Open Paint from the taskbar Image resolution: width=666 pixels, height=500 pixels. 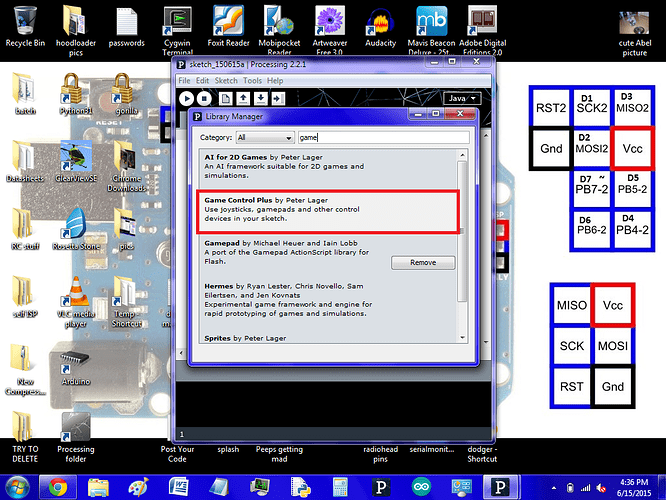(139, 487)
